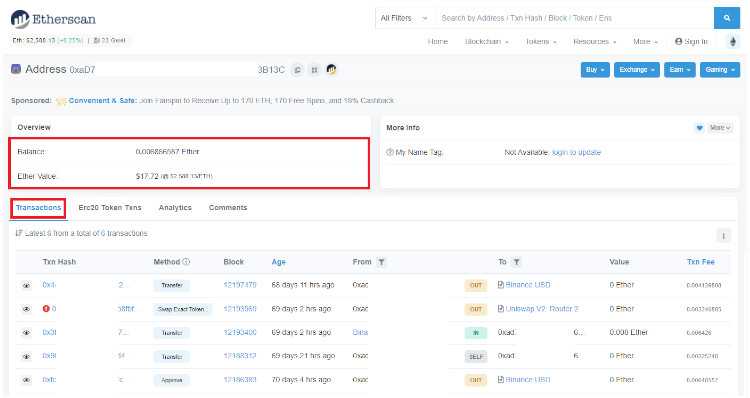Open the More dropdown in More Info
Screen dimensions: 750x398
(720, 128)
